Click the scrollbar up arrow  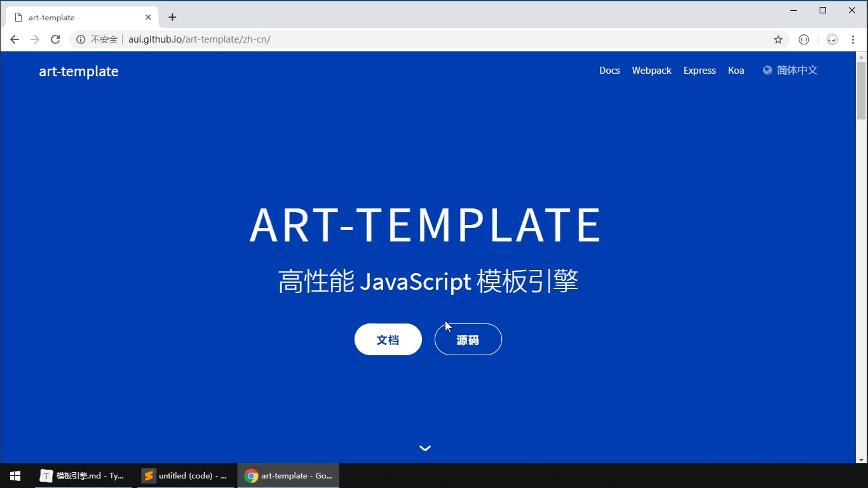[x=862, y=56]
